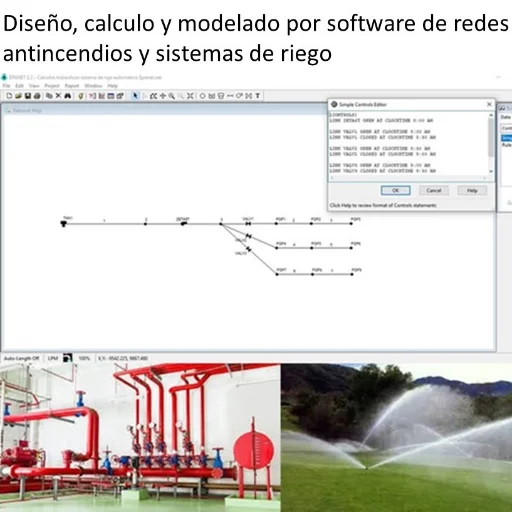Open the Options toolbar icon

[x=120, y=96]
